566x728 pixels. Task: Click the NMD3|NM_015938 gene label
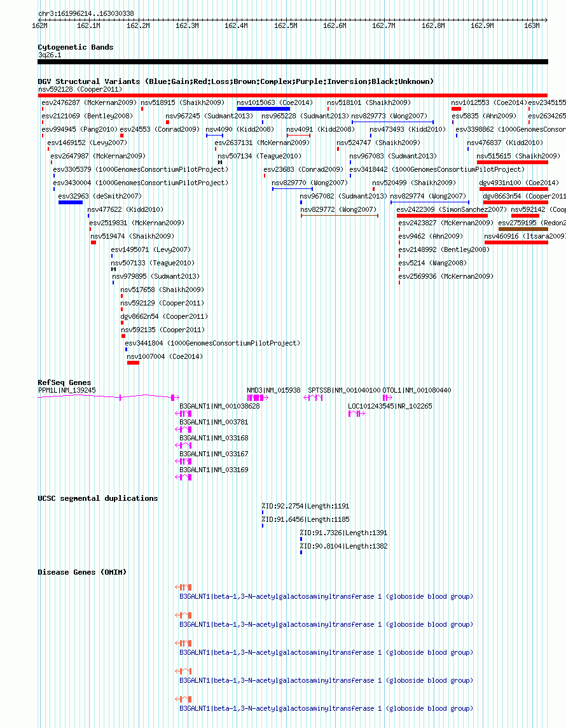tap(273, 391)
